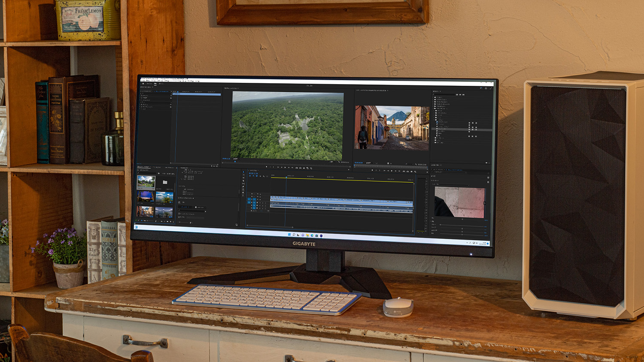Open the Help menu at menu bar end
Screen dimensions: 644x362
tap(197, 81)
